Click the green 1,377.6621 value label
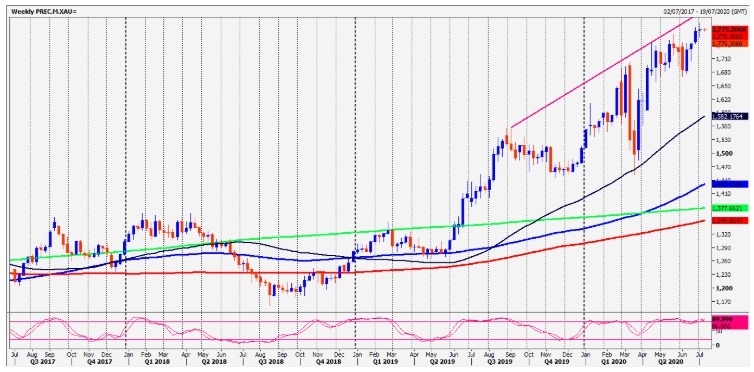 [729, 209]
